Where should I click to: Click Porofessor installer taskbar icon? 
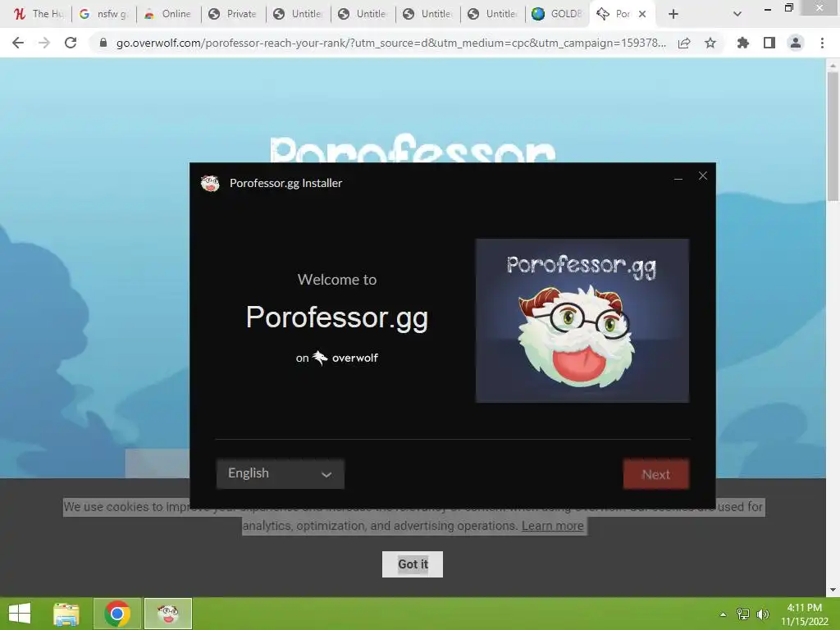(x=167, y=614)
